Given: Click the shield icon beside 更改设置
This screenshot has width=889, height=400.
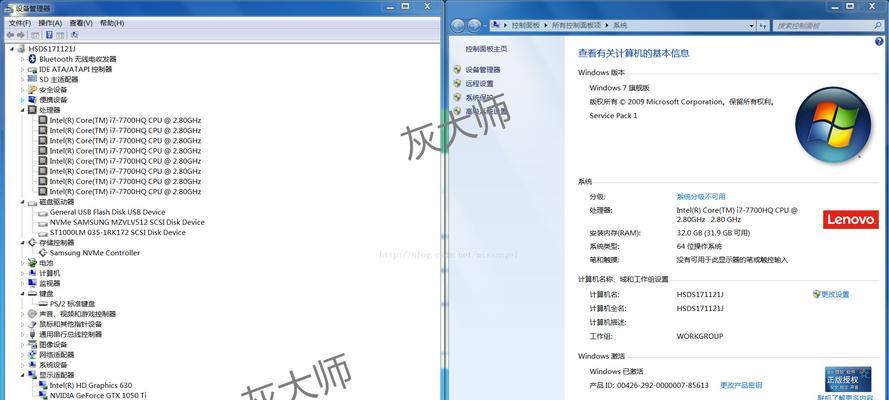Looking at the screenshot, I should point(816,295).
